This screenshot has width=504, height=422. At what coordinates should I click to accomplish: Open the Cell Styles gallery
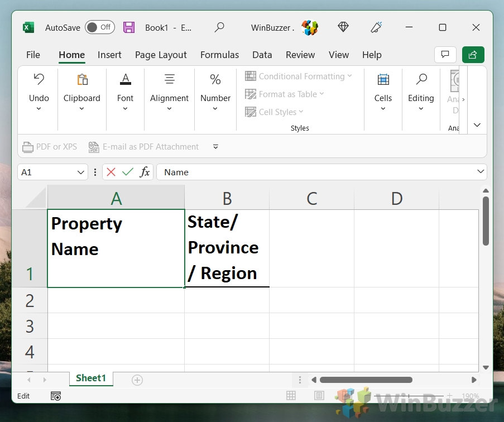coord(274,112)
